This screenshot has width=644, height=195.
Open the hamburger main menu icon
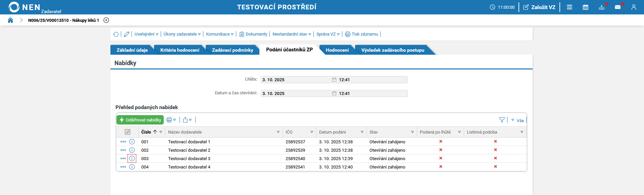(x=569, y=7)
